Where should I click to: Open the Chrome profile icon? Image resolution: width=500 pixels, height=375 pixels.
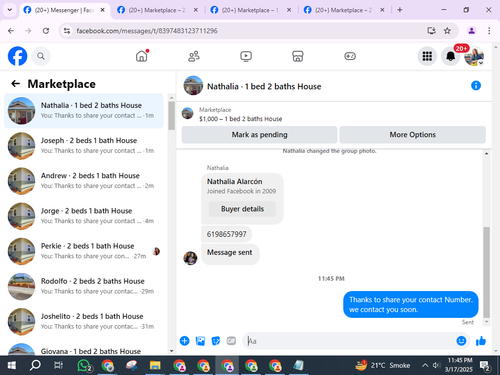coord(471,31)
